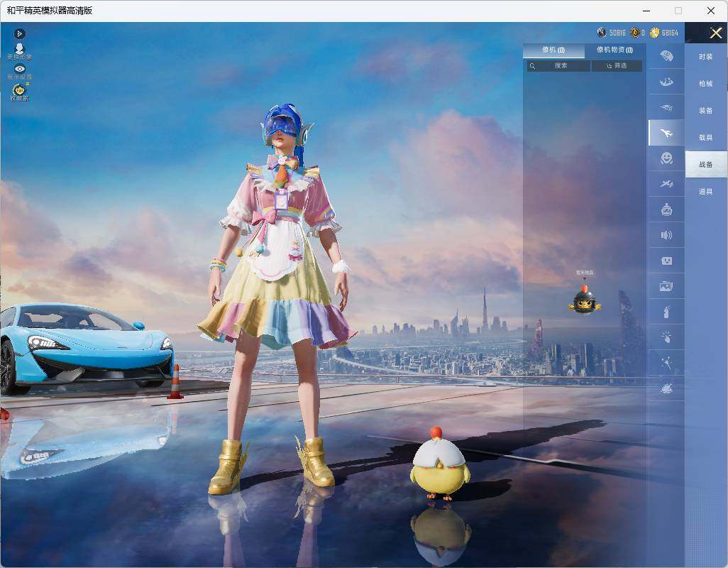Select the square face sticker category icon

[x=667, y=261]
